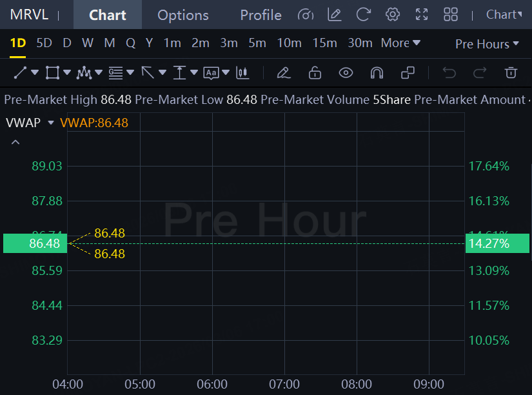
Task: Open the text tool dropdown arrow
Action: pos(226,72)
